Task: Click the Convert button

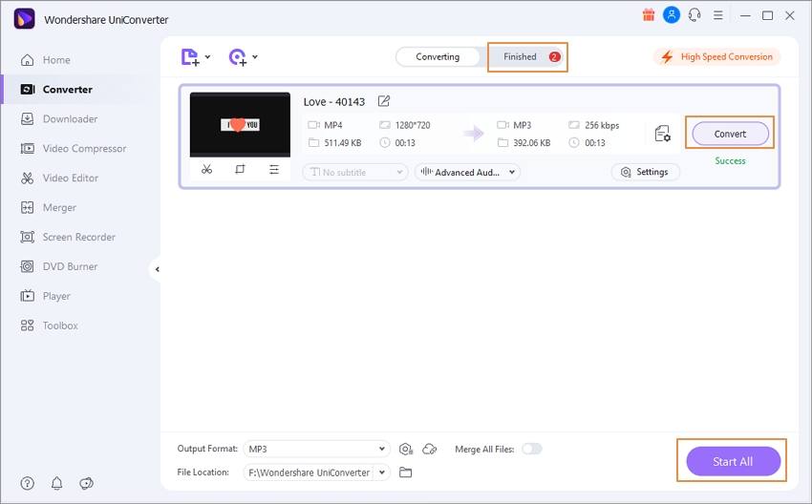Action: pyautogui.click(x=730, y=134)
